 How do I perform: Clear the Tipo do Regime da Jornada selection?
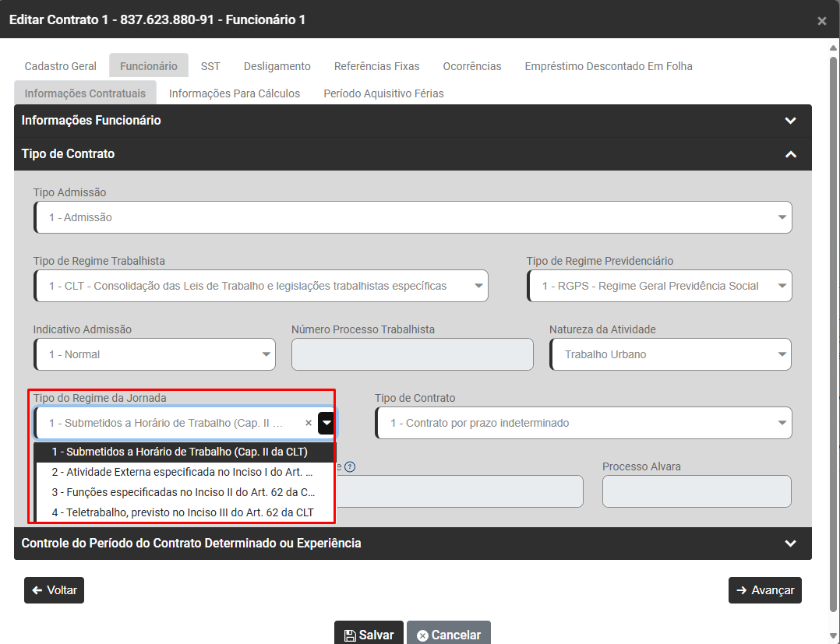308,423
